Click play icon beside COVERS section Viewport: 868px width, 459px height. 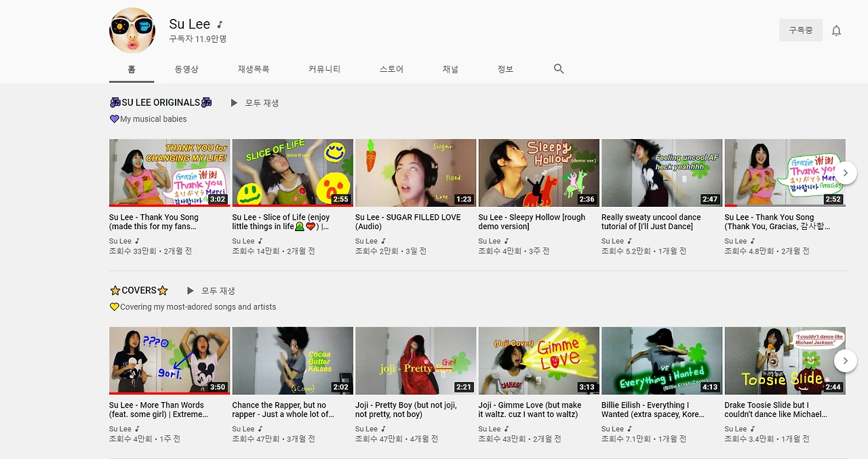click(191, 291)
